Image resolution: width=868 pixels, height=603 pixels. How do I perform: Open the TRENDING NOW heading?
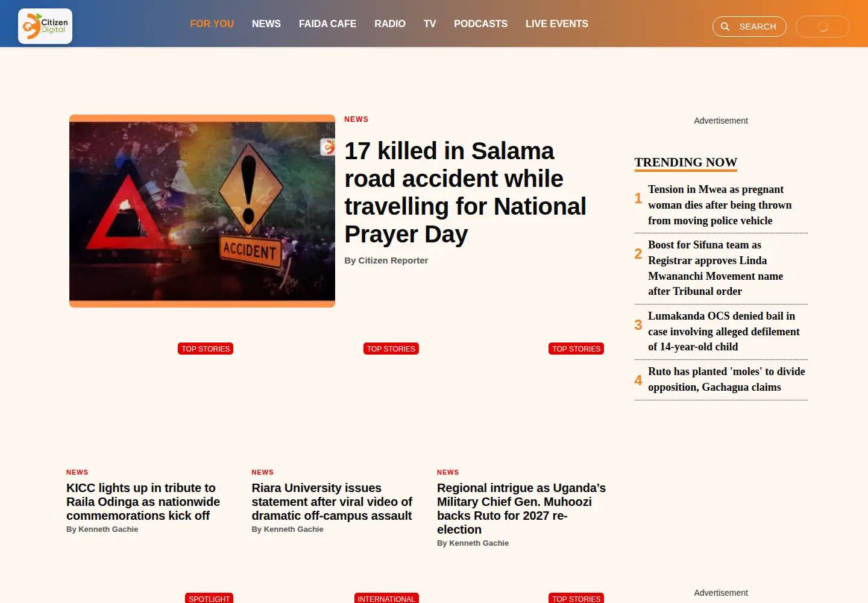point(686,162)
